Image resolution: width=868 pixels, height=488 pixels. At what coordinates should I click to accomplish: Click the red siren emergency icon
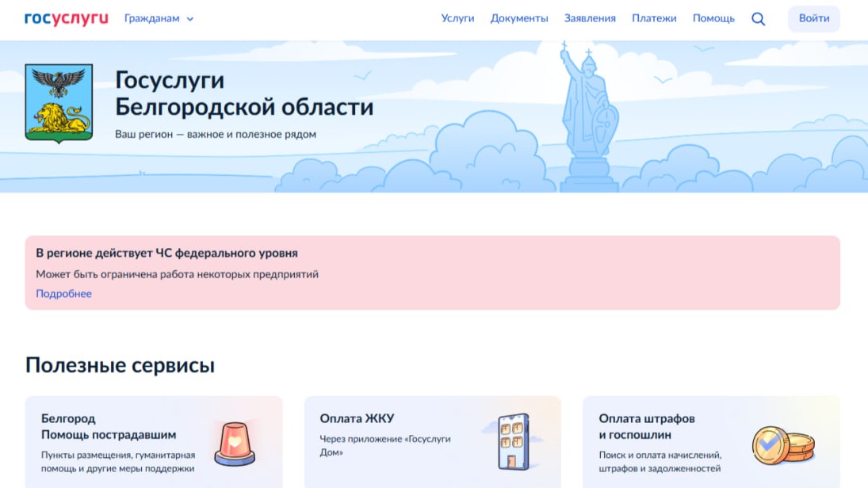coord(235,442)
